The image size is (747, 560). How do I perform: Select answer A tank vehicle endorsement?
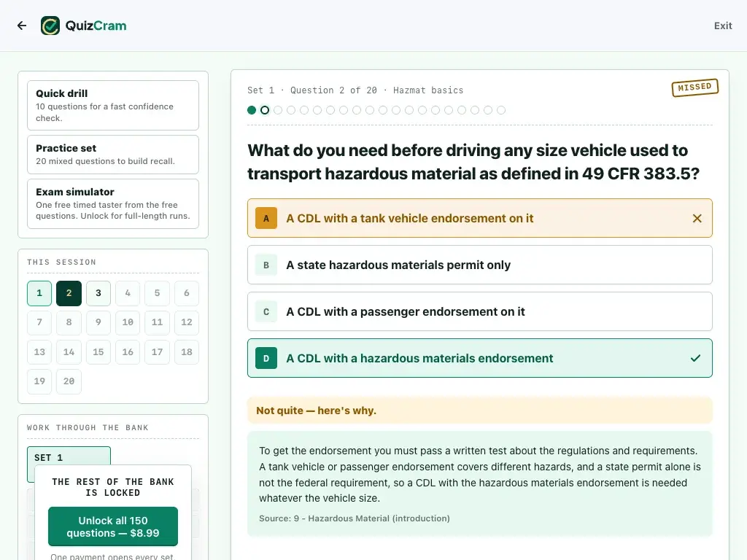(x=480, y=218)
